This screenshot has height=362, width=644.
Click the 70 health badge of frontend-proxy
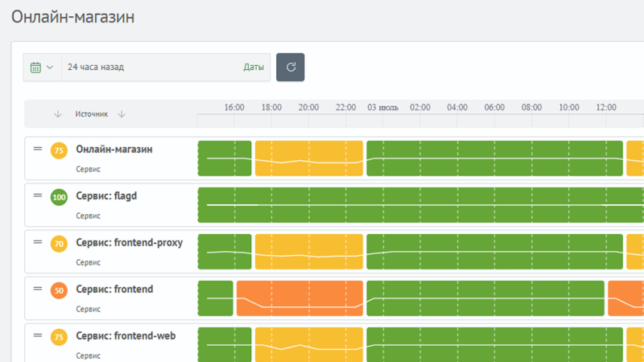coord(59,244)
